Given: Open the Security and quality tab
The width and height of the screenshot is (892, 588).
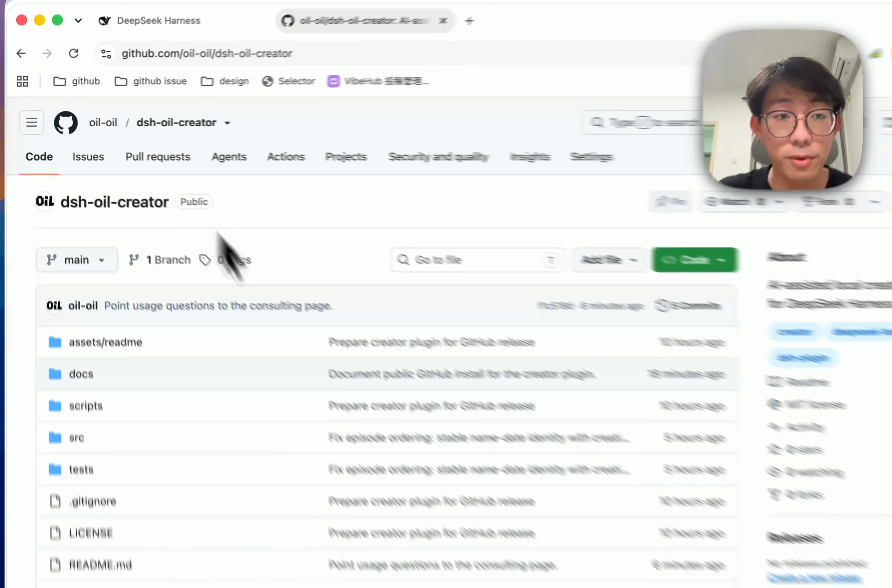Looking at the screenshot, I should point(438,157).
